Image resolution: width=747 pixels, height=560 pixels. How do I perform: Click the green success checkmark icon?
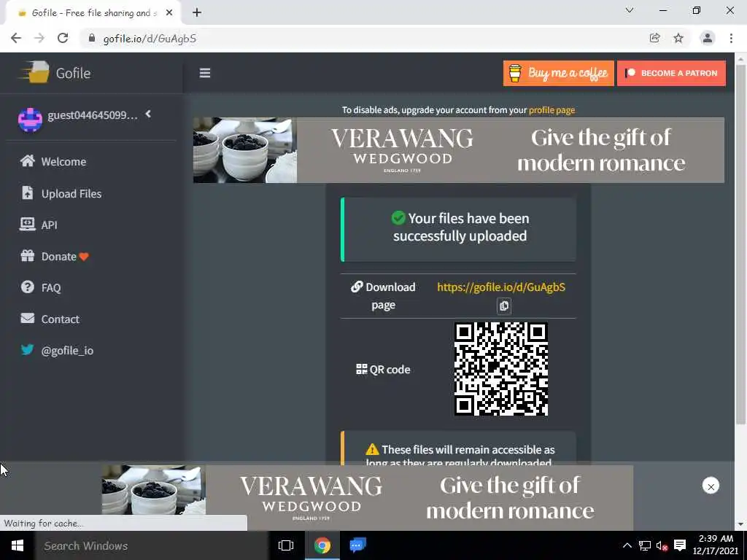(x=398, y=218)
